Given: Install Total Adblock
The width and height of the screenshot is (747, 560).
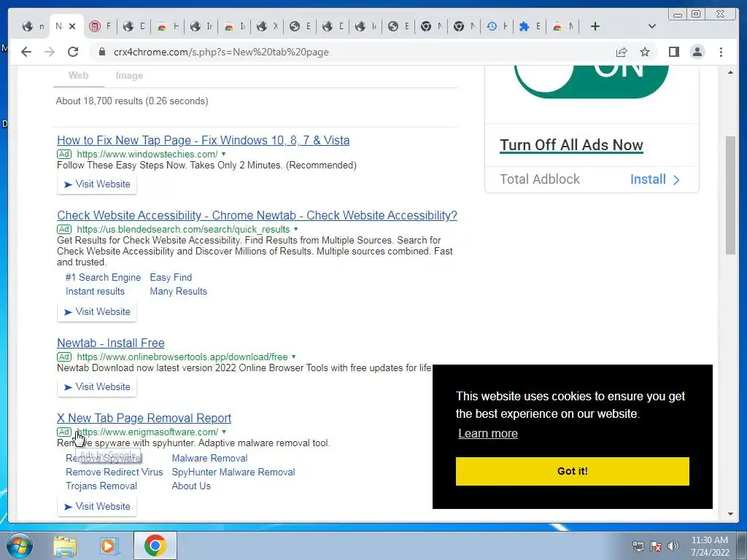Looking at the screenshot, I should (x=654, y=179).
